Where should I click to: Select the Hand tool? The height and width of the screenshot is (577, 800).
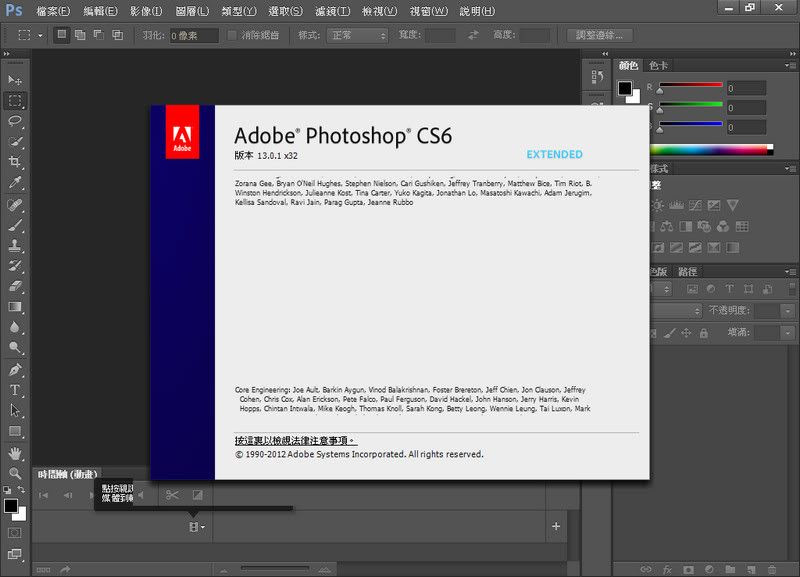tap(15, 453)
